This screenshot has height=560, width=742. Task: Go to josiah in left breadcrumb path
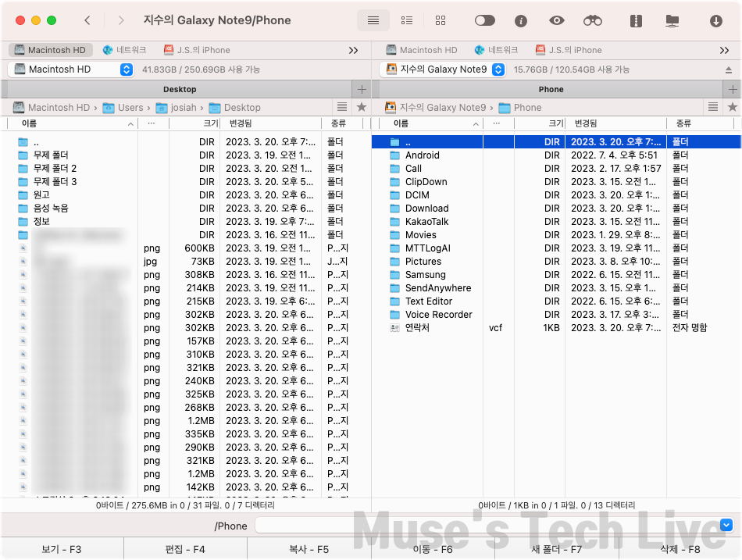pyautogui.click(x=177, y=108)
